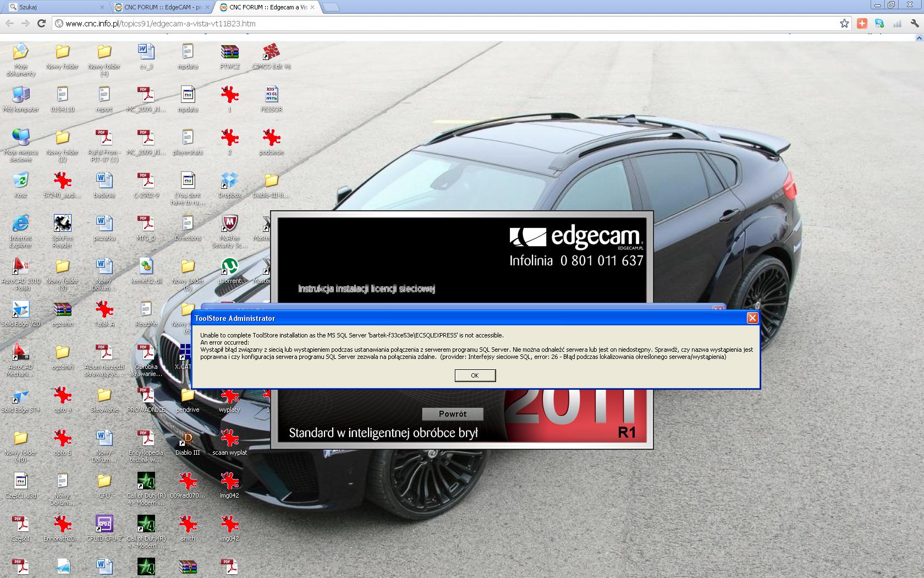Bookmark this page with the star icon

pyautogui.click(x=844, y=23)
